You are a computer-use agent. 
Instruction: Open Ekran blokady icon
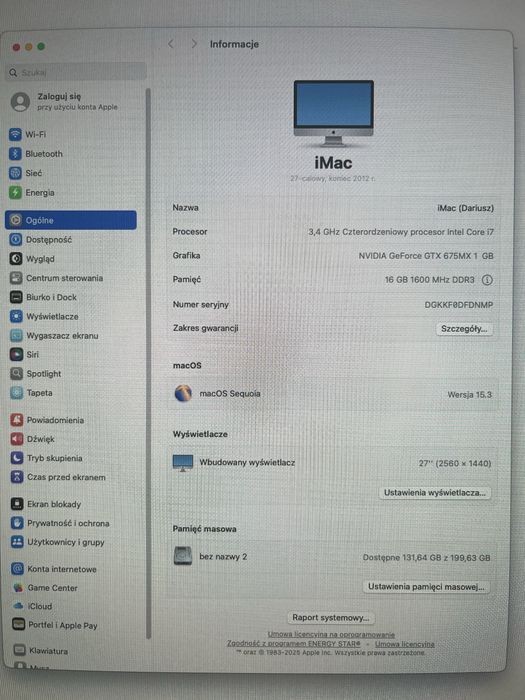pyautogui.click(x=17, y=504)
